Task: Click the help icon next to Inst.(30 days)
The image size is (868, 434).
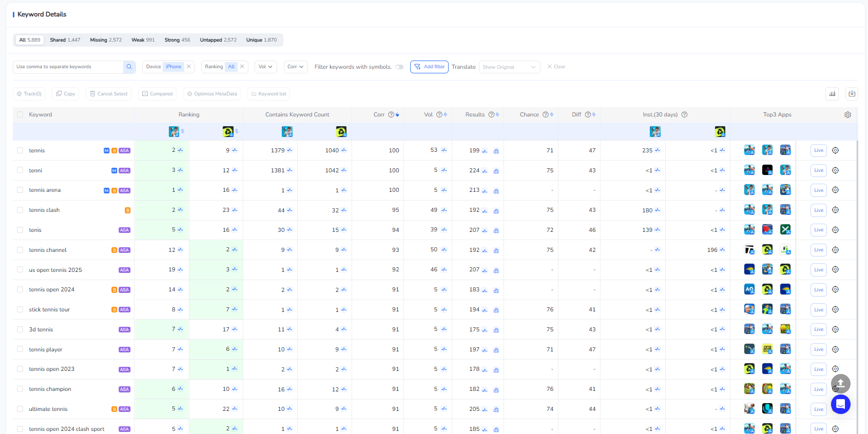Action: tap(684, 115)
